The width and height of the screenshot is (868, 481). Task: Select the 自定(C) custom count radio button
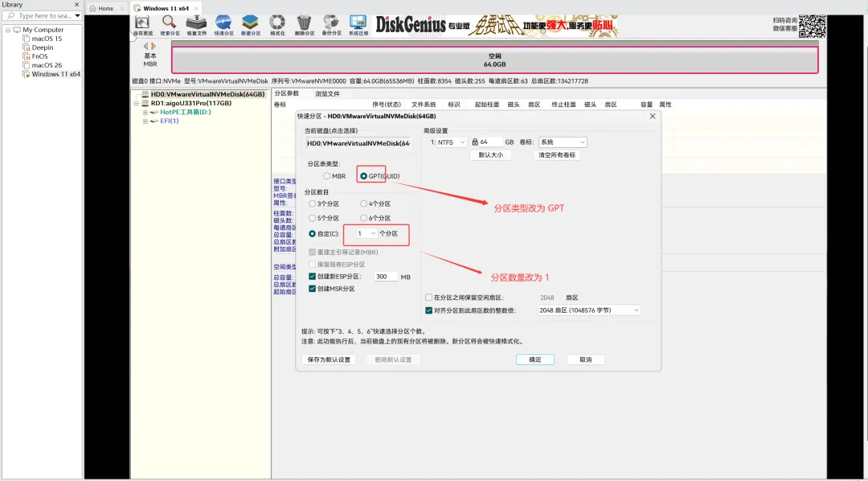pos(312,234)
